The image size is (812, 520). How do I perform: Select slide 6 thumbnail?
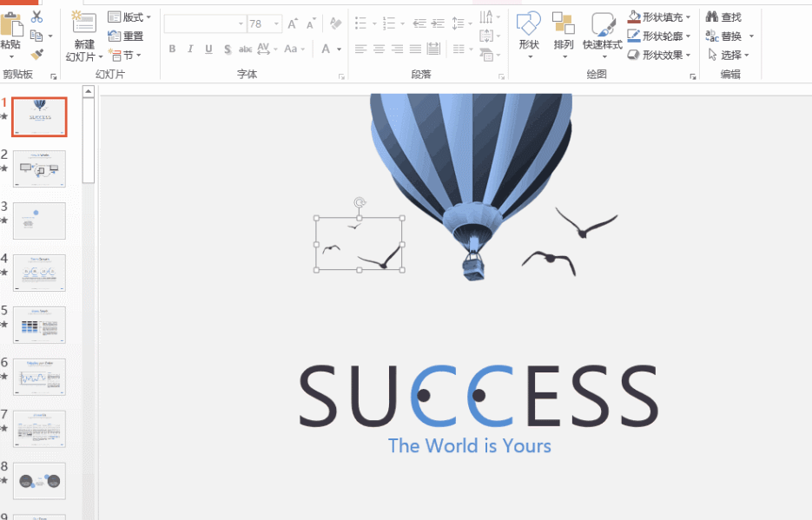click(x=39, y=377)
